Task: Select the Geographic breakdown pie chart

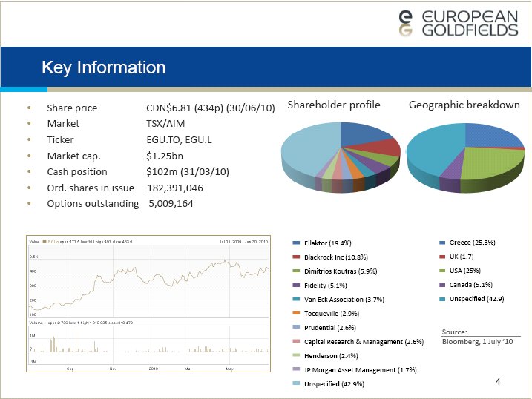Action: pos(465,158)
